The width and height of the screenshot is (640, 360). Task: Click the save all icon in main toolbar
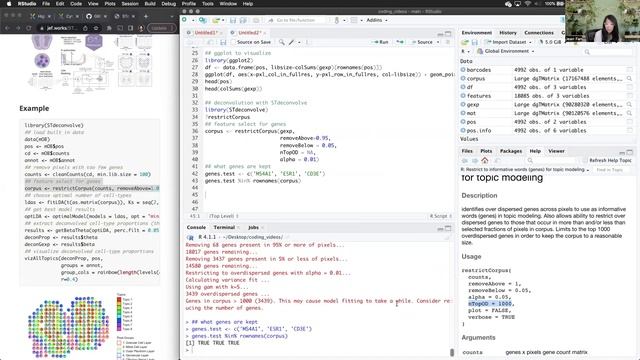click(243, 20)
